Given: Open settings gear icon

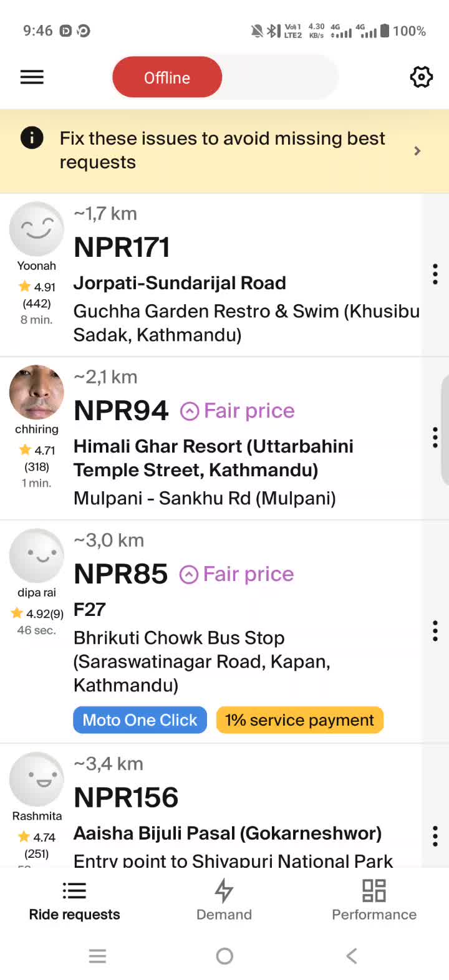Looking at the screenshot, I should [x=422, y=77].
